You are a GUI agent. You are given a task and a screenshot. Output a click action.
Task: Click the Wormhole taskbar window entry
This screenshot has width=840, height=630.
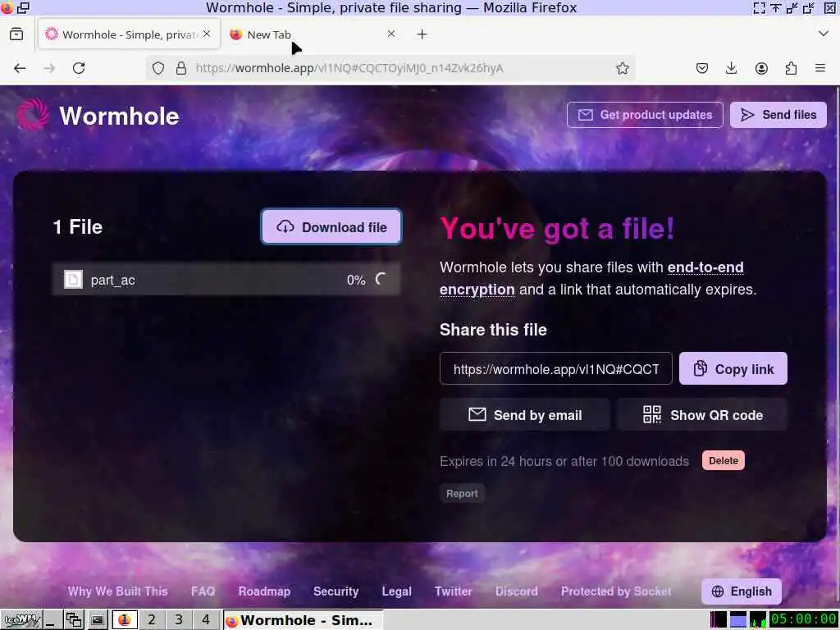point(303,620)
